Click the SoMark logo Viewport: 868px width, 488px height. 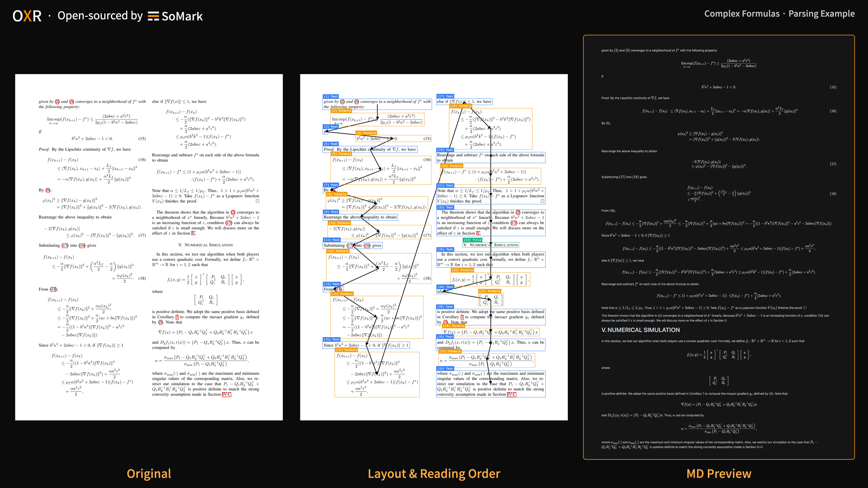click(x=175, y=16)
